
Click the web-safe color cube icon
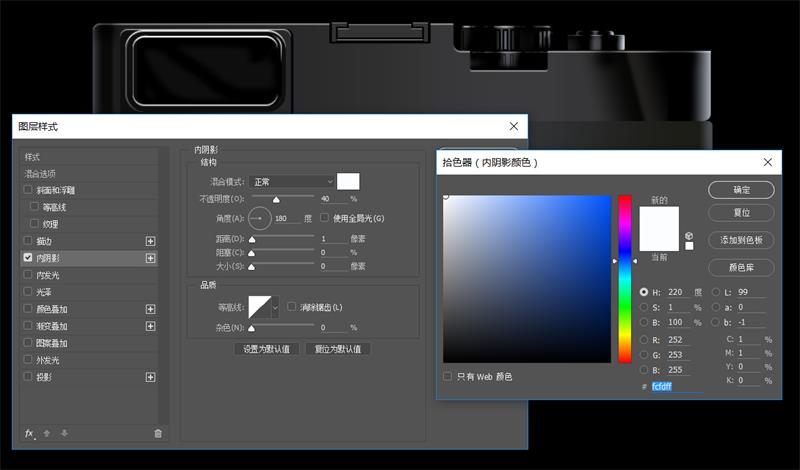[689, 236]
